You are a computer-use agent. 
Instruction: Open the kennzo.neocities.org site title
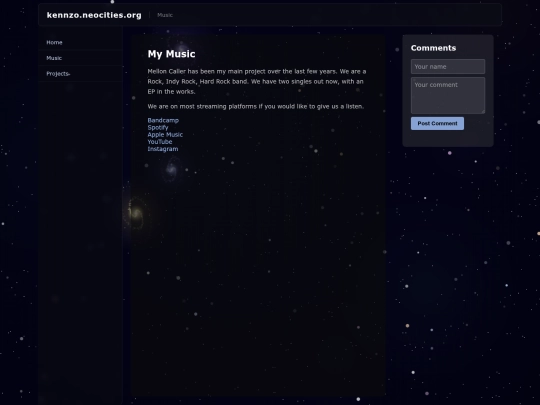(x=94, y=15)
